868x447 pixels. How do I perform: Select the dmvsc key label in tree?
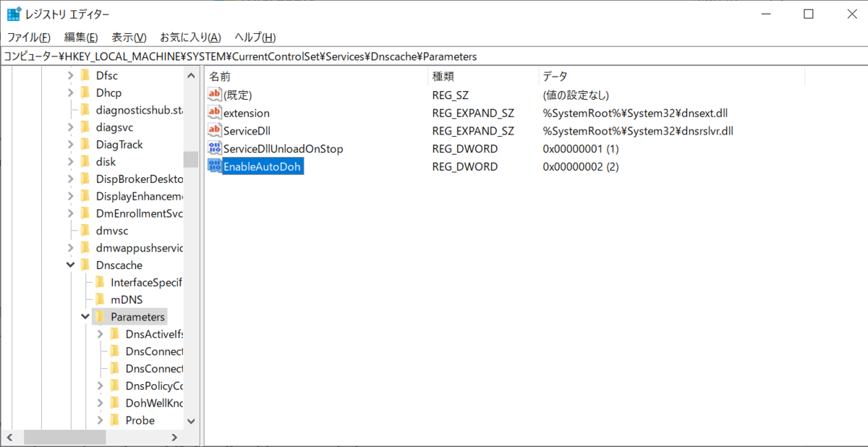(x=111, y=231)
